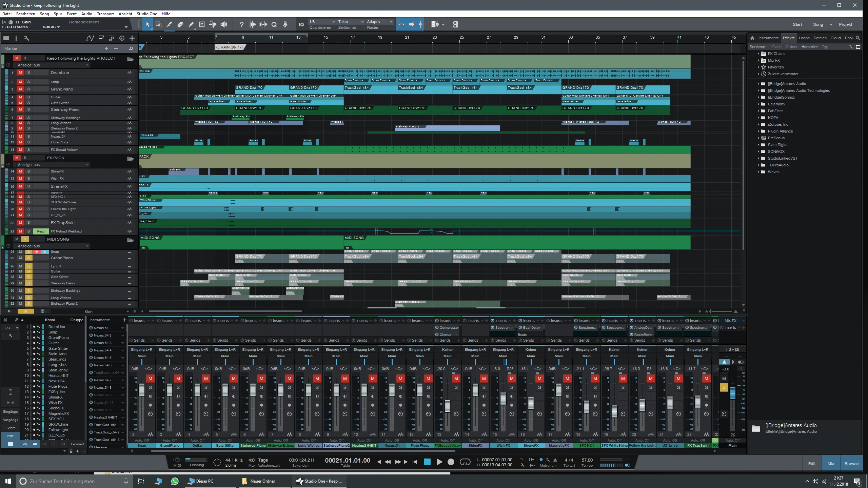The height and width of the screenshot is (488, 868).
Task: Switch to the Loops browser tab
Action: tap(804, 38)
